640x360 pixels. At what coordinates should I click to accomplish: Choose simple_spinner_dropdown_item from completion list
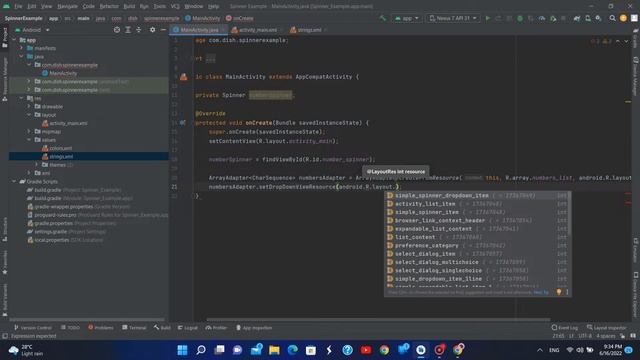477,196
